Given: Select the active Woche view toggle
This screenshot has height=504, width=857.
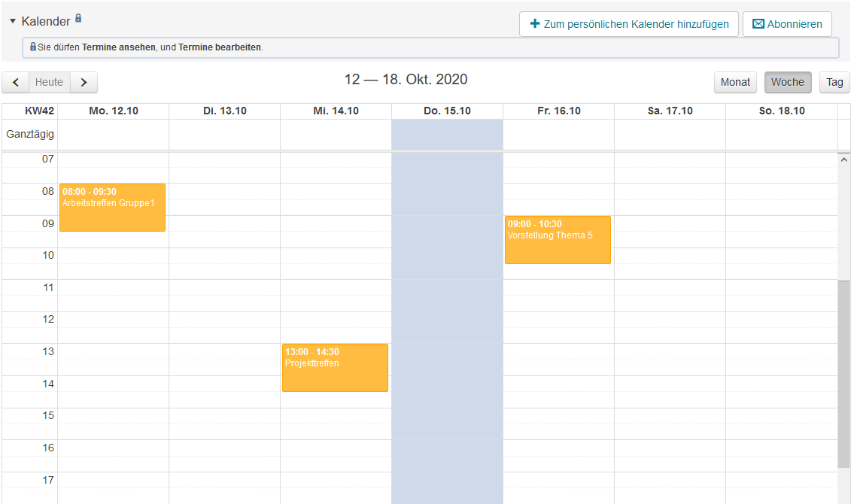Looking at the screenshot, I should [788, 82].
